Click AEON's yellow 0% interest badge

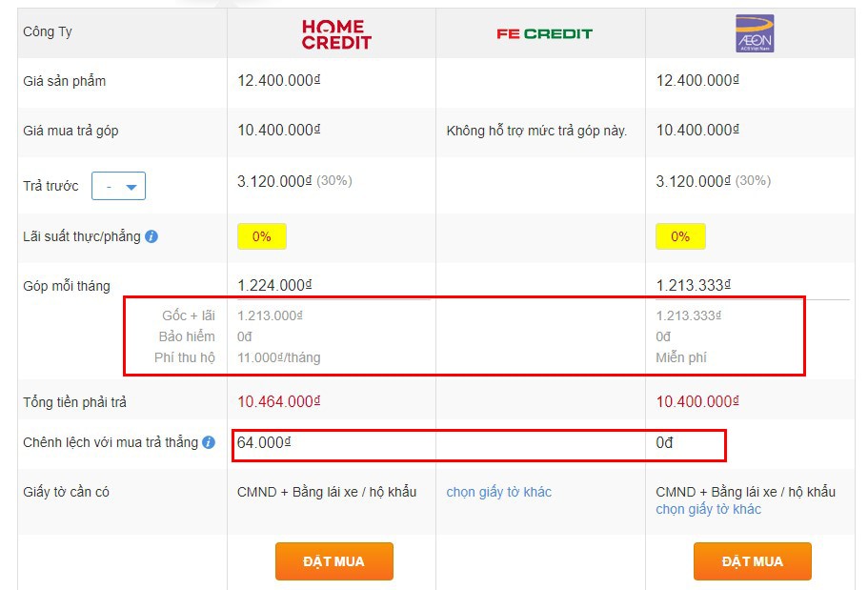coord(680,236)
